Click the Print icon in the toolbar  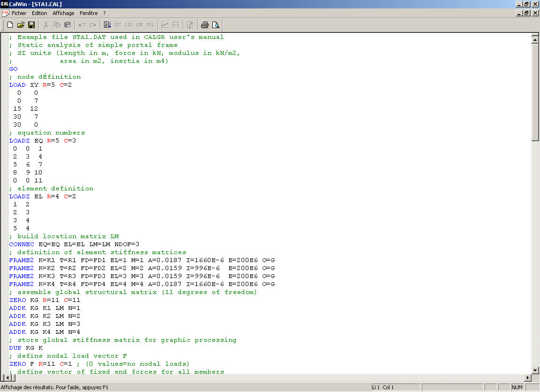[205, 25]
